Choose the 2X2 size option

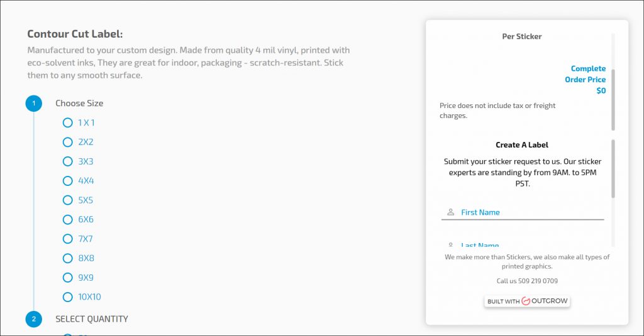(68, 142)
